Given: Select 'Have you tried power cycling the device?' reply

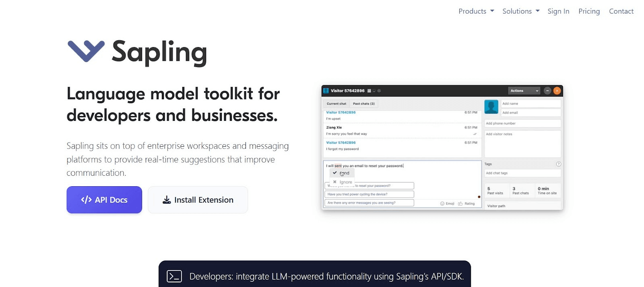Looking at the screenshot, I should 369,194.
